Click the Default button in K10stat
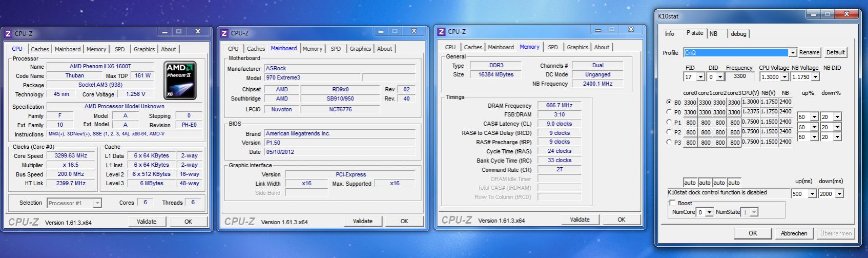This screenshot has height=258, width=868. [x=835, y=52]
